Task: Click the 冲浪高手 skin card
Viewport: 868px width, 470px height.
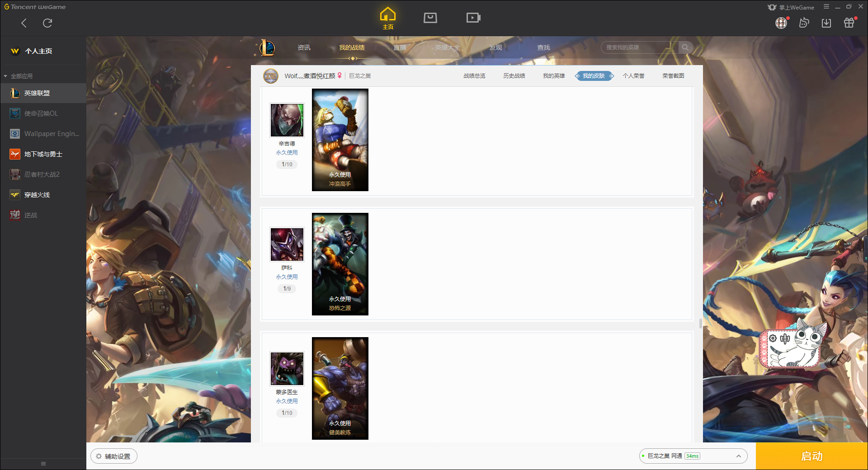Action: tap(340, 140)
